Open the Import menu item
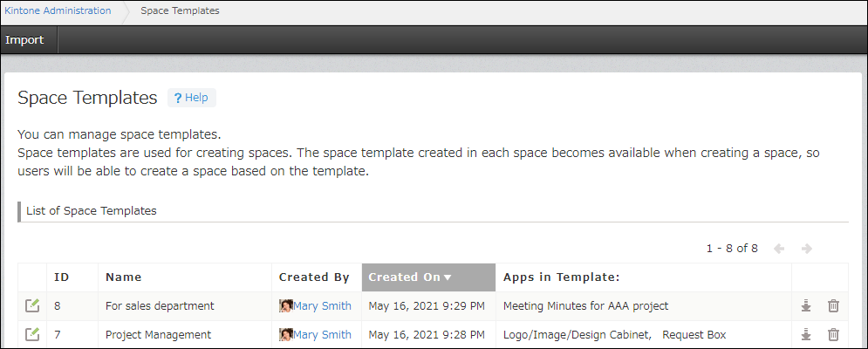 (x=24, y=39)
